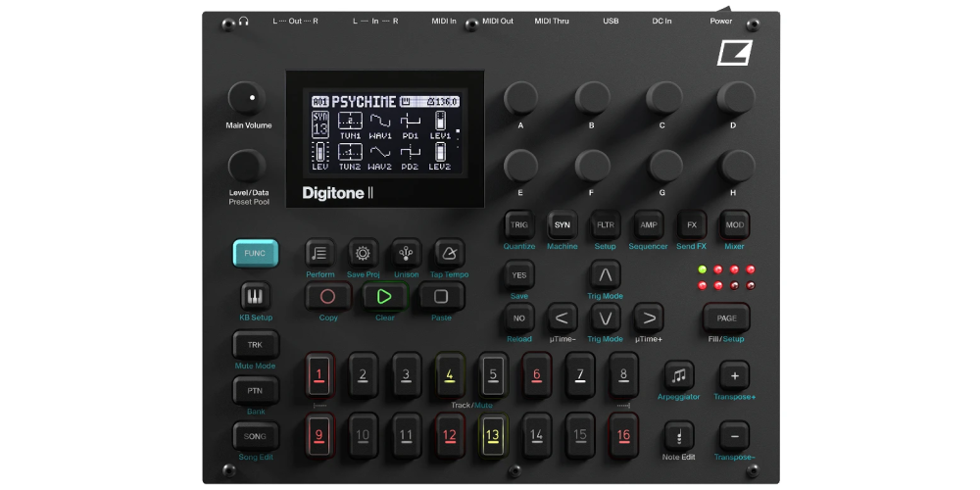The width and height of the screenshot is (980, 490).
Task: Toggle track key 9
Action: click(x=319, y=435)
